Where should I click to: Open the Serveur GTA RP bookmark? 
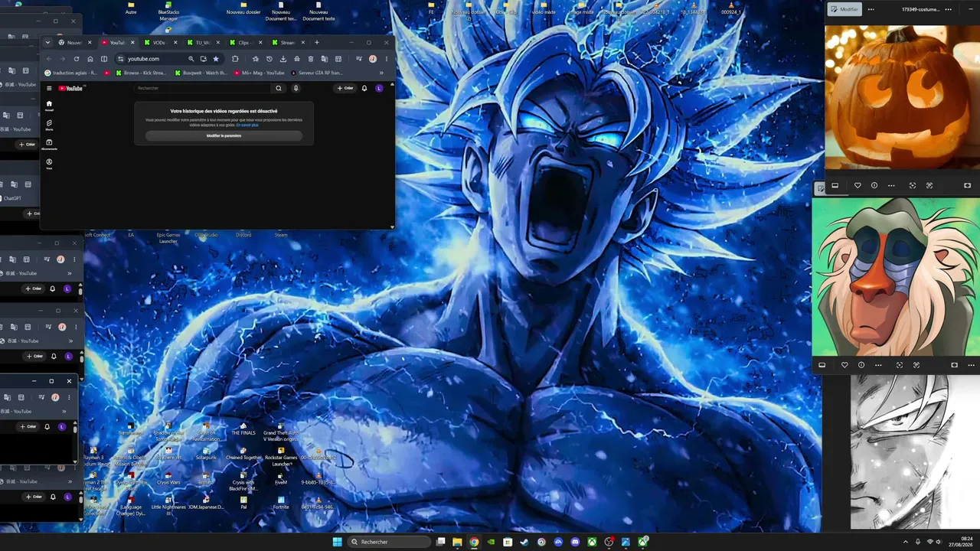317,73
